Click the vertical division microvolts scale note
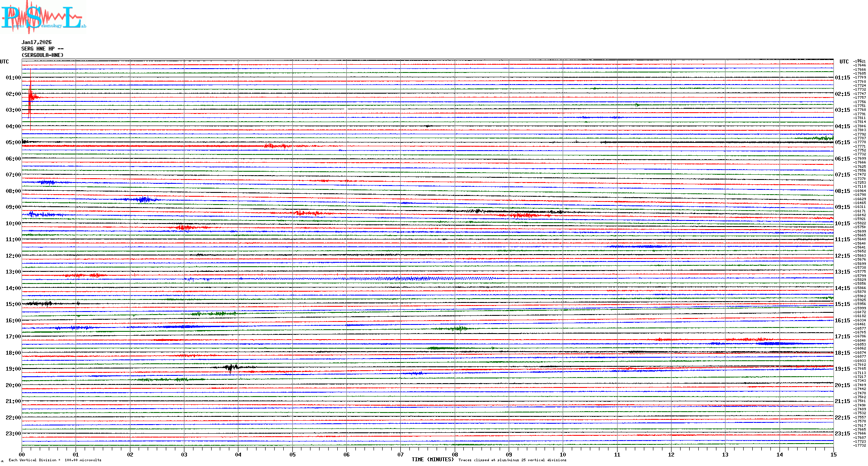This screenshot has height=466, width=868. (55, 460)
